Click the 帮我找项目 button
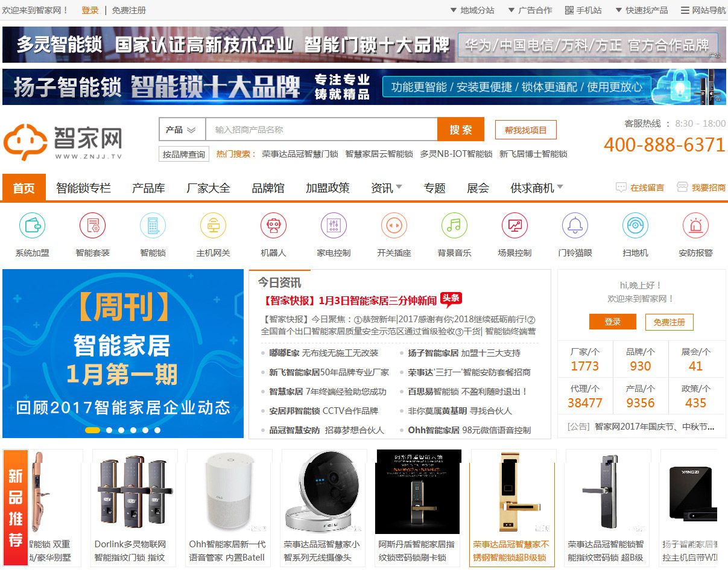Viewport: 728px width, 572px height. tap(526, 130)
